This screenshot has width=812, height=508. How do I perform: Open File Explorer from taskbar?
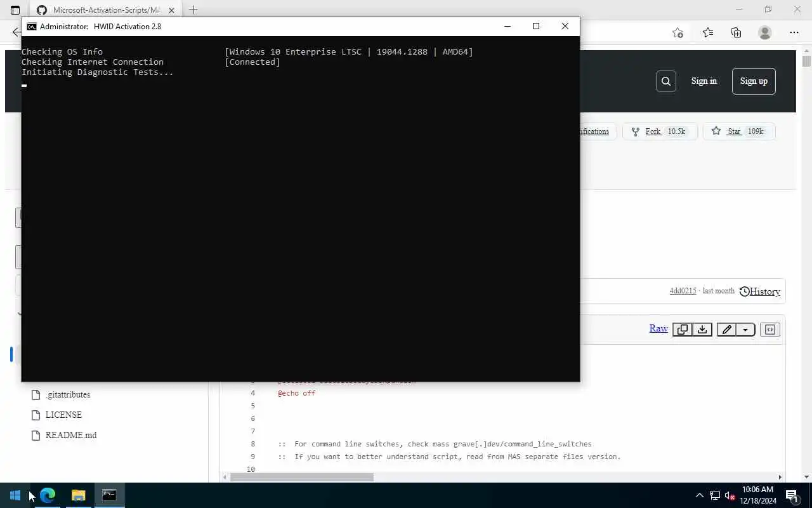point(78,495)
